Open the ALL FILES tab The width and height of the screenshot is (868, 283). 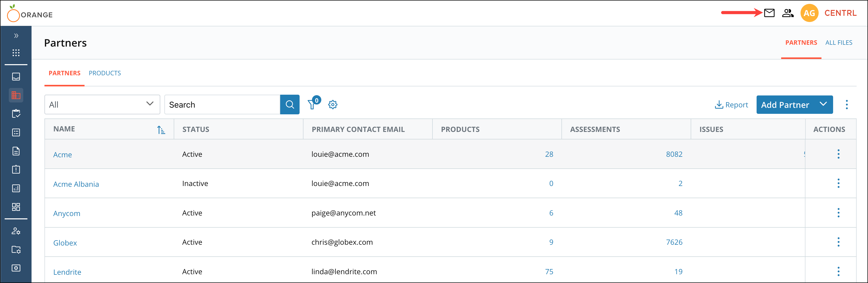[x=839, y=42]
